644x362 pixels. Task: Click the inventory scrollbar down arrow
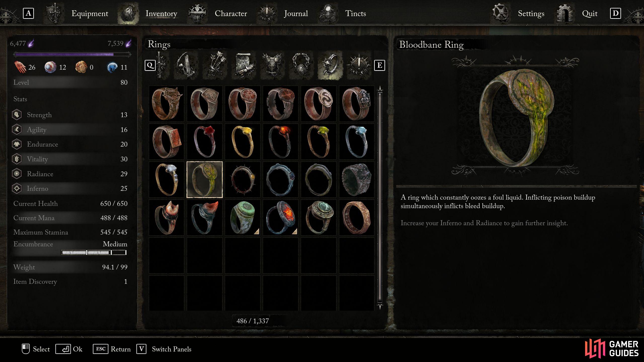tap(380, 306)
